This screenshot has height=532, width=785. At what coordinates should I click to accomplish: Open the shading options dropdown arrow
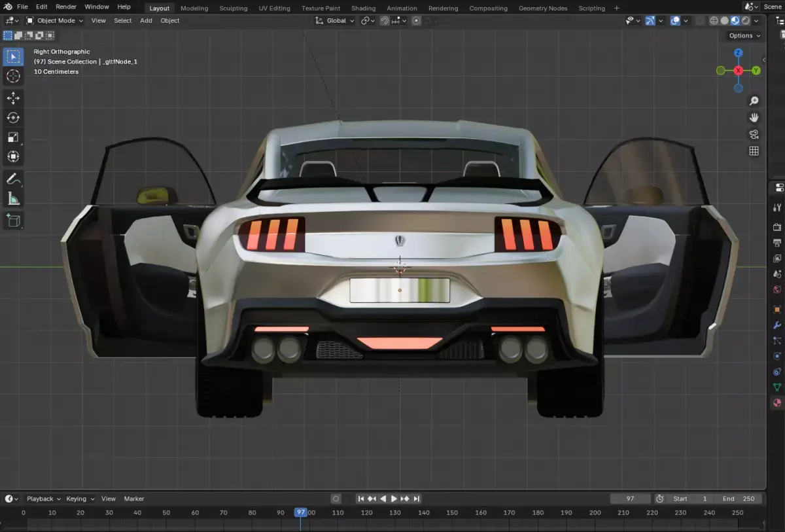(755, 20)
